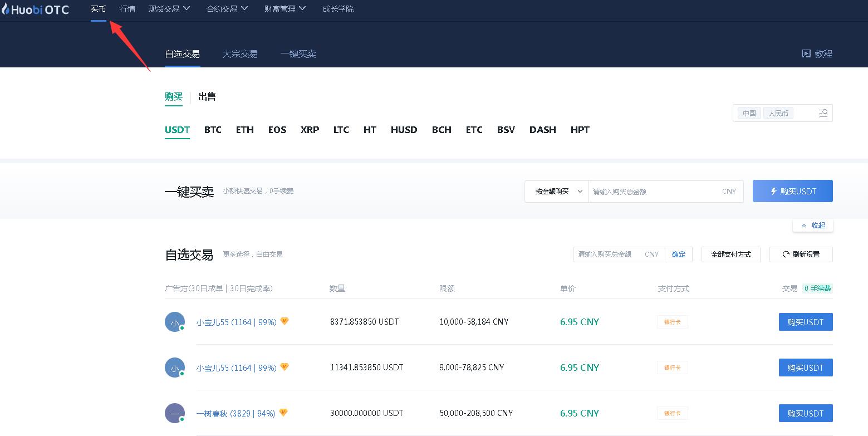Click the 0 手续费 badge

tap(817, 288)
